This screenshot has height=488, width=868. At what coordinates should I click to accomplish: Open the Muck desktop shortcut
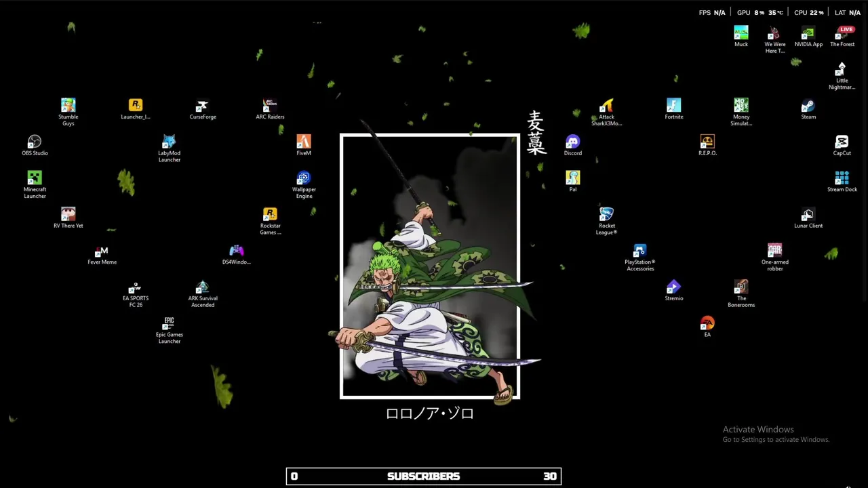(741, 36)
